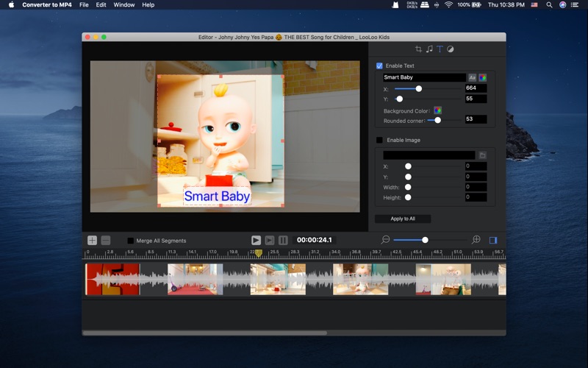
Task: Tick the Merge All Segments checkbox
Action: [x=131, y=241]
